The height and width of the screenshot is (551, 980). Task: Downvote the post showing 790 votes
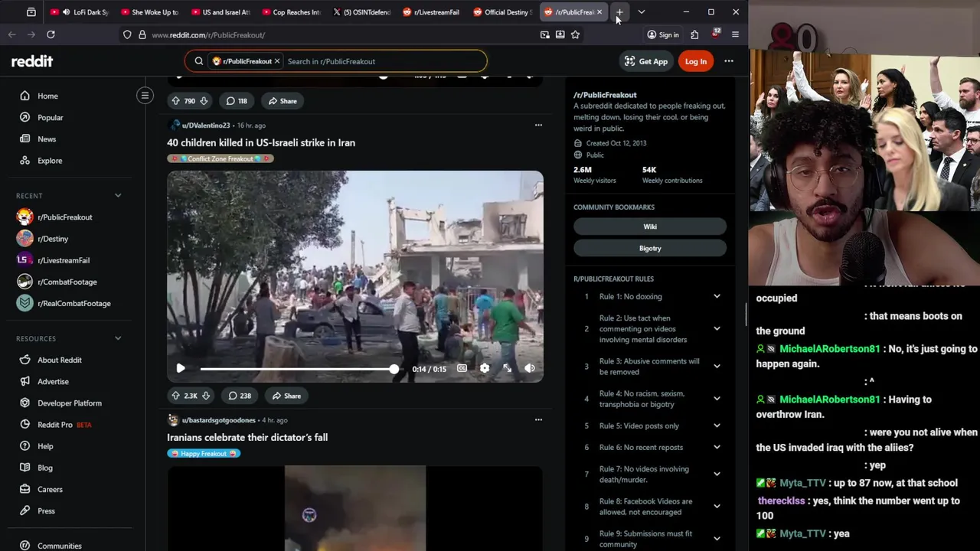204,101
